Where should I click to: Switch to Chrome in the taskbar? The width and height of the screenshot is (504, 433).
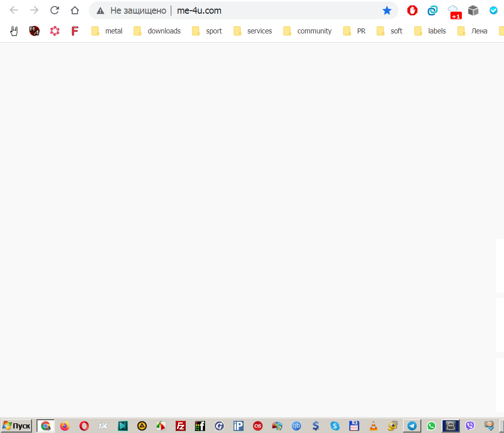click(46, 426)
